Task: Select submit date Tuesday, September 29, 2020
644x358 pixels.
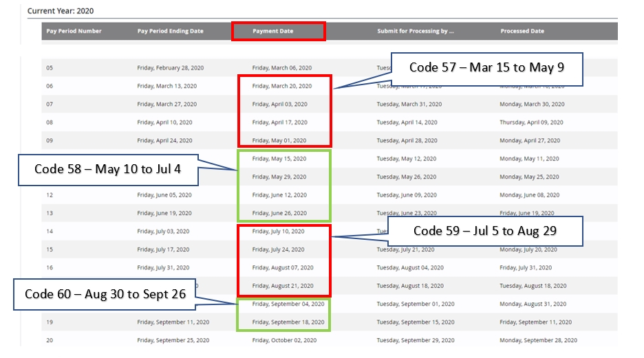Action: point(416,340)
